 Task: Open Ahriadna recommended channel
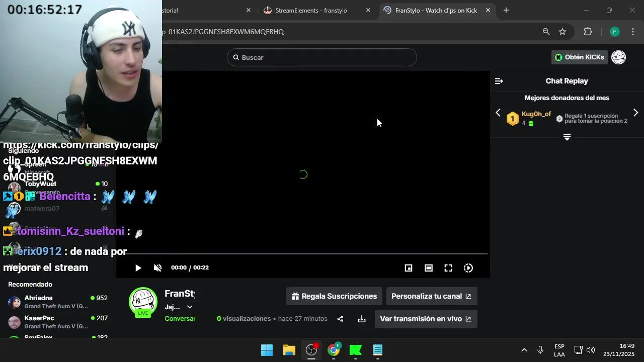(x=58, y=302)
